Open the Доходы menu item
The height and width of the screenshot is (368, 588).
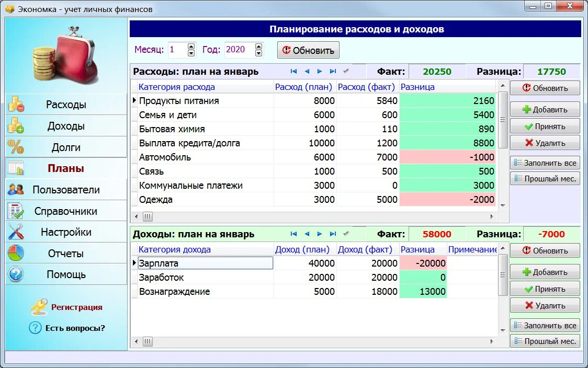66,125
